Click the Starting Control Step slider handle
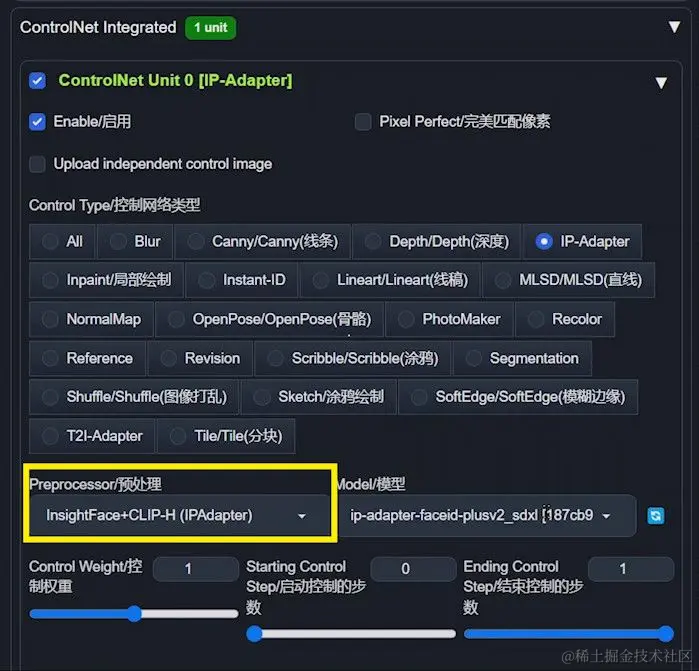This screenshot has width=699, height=671. click(x=255, y=634)
